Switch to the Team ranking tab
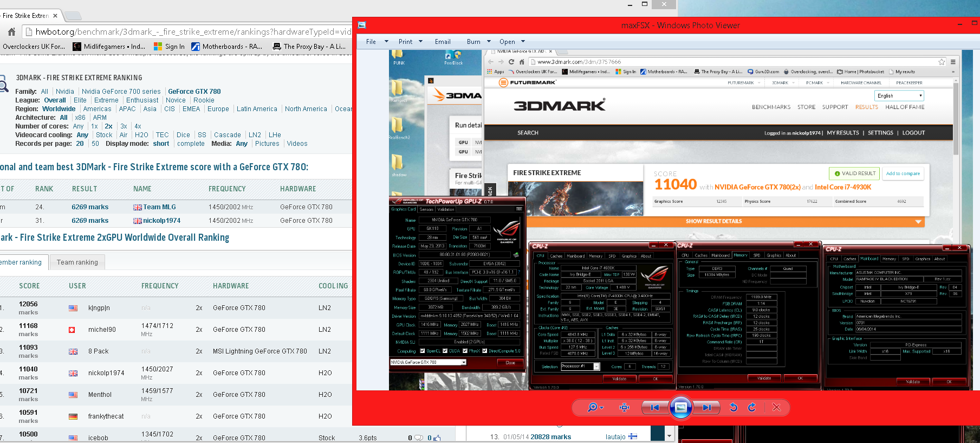 (77, 262)
